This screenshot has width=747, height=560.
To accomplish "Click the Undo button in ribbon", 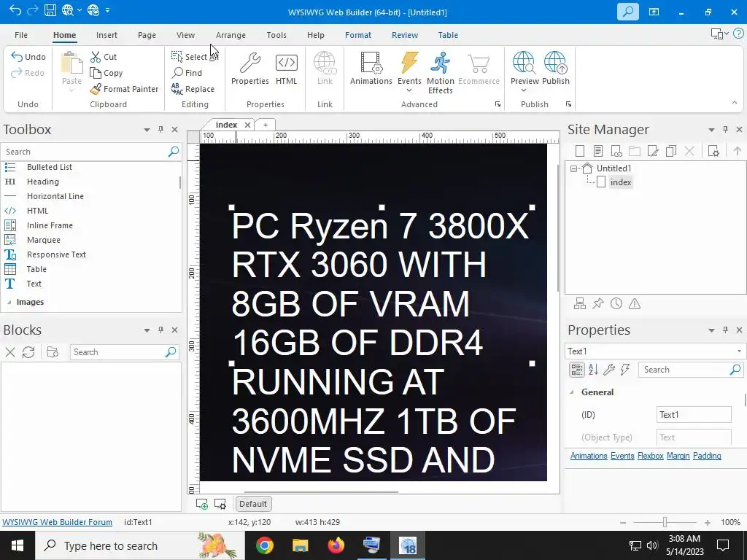I will (x=28, y=57).
